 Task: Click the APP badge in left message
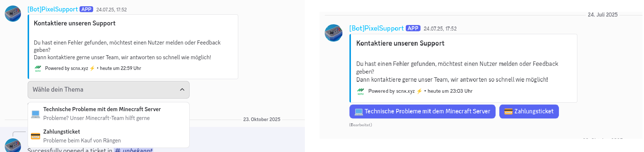pos(86,9)
